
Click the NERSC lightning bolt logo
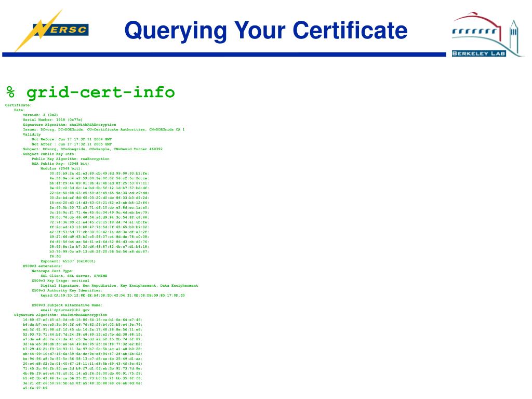[51, 31]
